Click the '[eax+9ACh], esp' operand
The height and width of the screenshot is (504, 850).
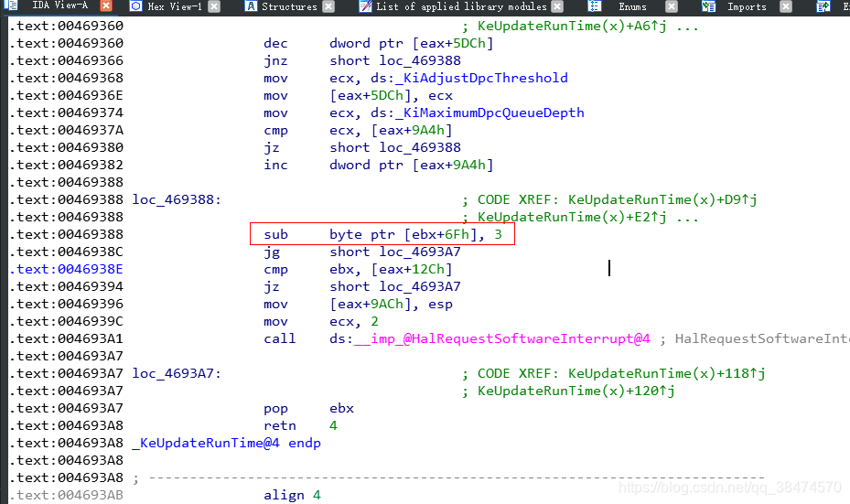(x=391, y=304)
